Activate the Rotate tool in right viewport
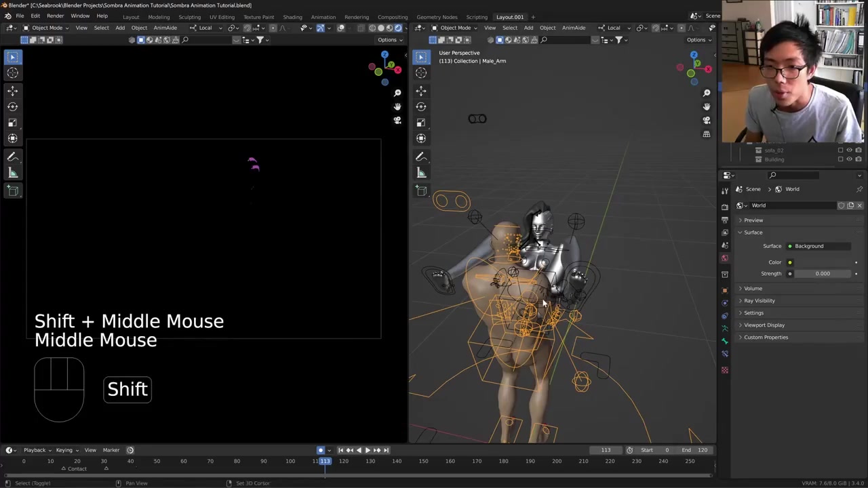This screenshot has height=488, width=868. click(x=421, y=106)
